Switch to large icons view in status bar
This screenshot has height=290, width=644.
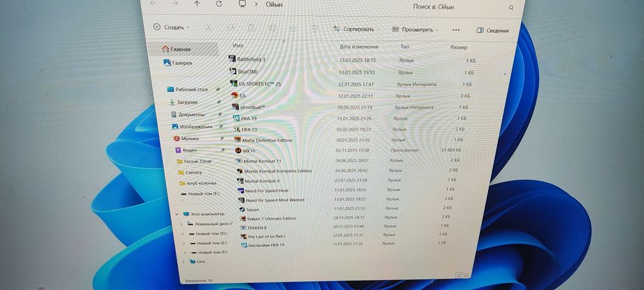pos(466,275)
